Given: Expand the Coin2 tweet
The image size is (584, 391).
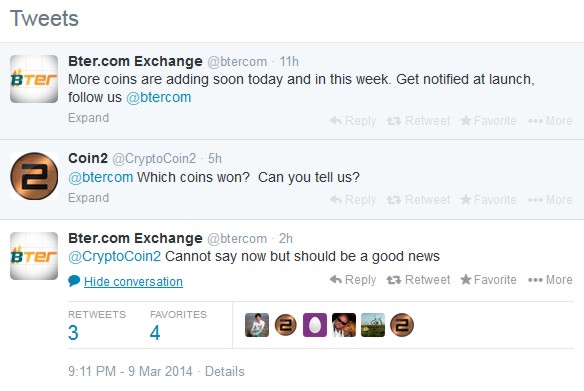Looking at the screenshot, I should tap(89, 198).
